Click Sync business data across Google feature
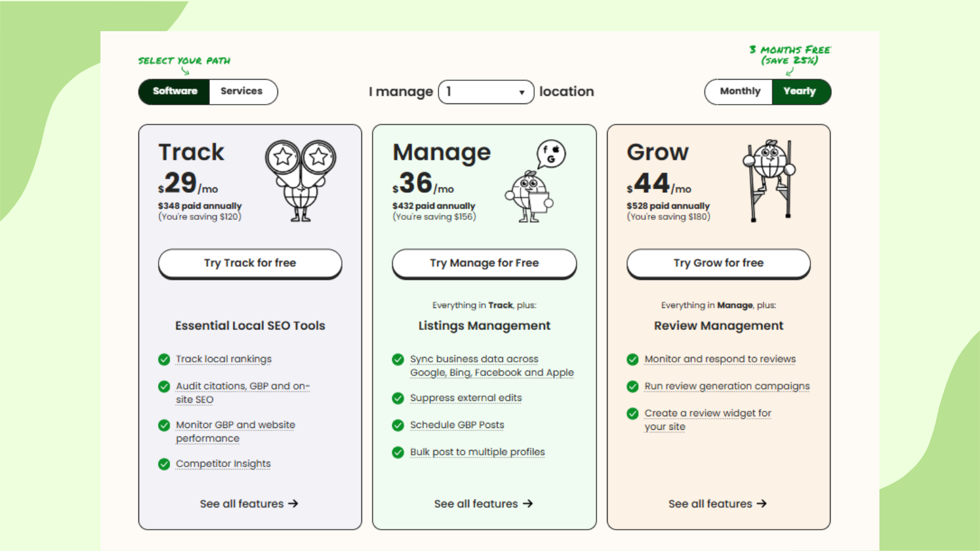980x551 pixels. coord(492,365)
